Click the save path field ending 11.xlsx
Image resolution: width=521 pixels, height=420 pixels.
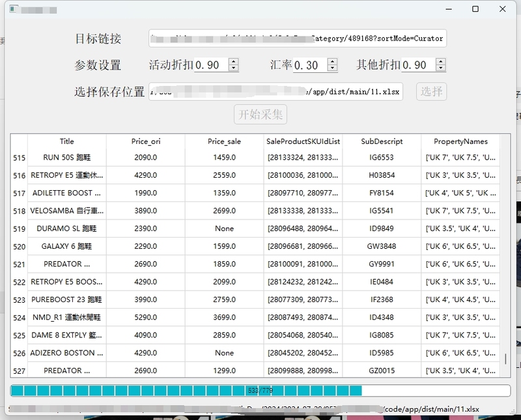pyautogui.click(x=275, y=91)
